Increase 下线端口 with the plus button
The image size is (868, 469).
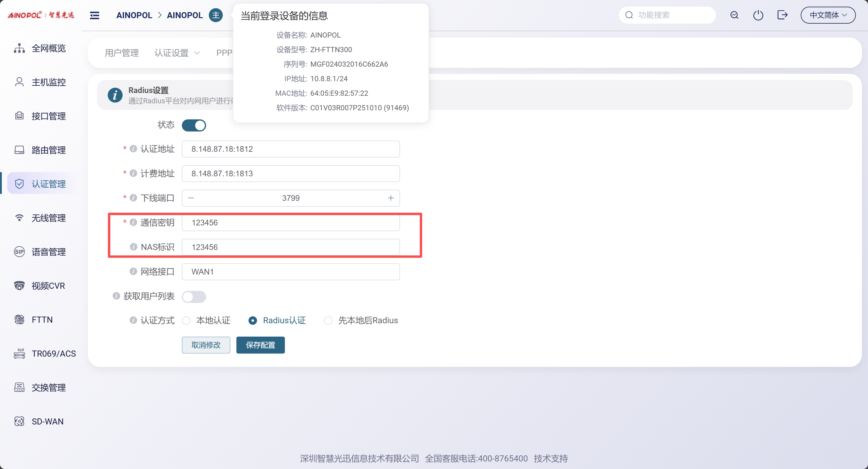tap(391, 198)
